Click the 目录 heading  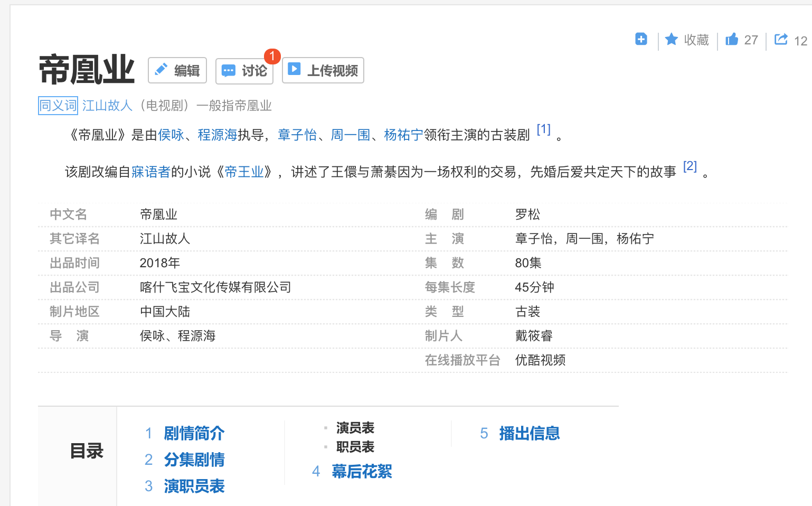tap(87, 452)
